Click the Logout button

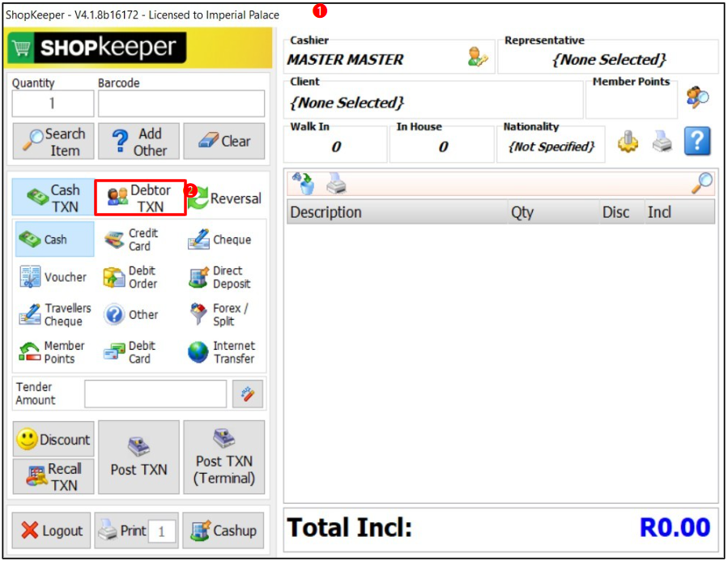[x=52, y=530]
